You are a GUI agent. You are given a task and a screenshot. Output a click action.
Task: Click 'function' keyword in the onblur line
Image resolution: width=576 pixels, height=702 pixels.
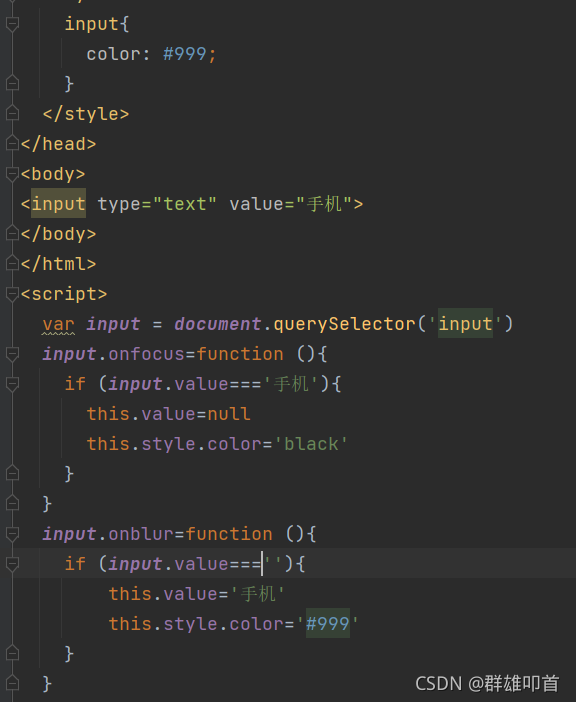coord(229,534)
